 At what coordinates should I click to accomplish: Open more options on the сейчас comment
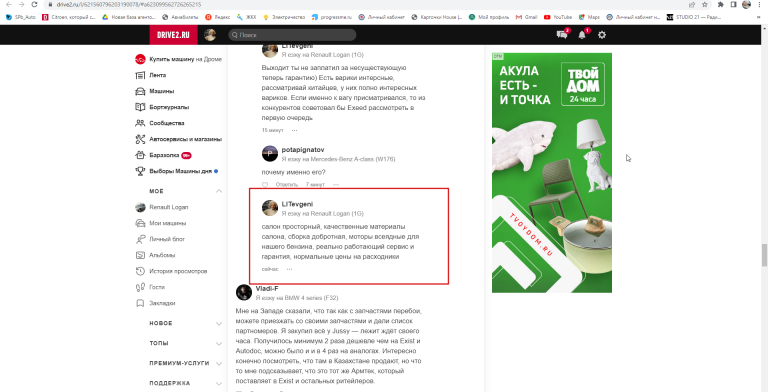289,269
